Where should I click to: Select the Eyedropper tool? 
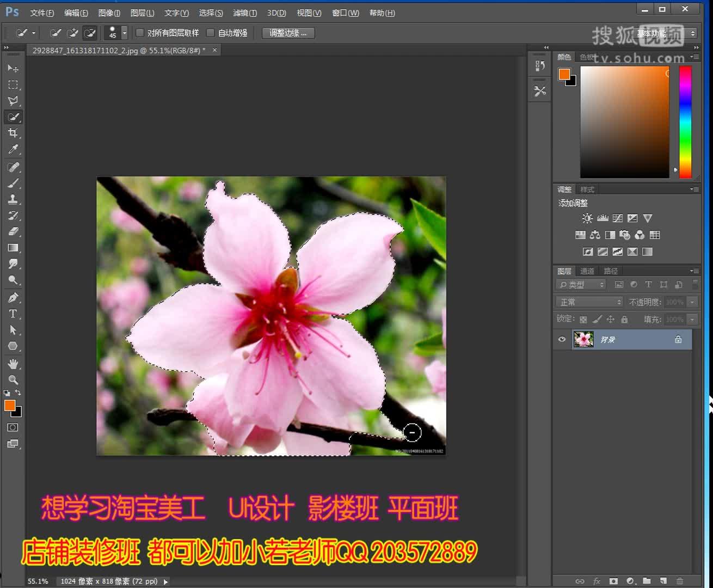(13, 149)
